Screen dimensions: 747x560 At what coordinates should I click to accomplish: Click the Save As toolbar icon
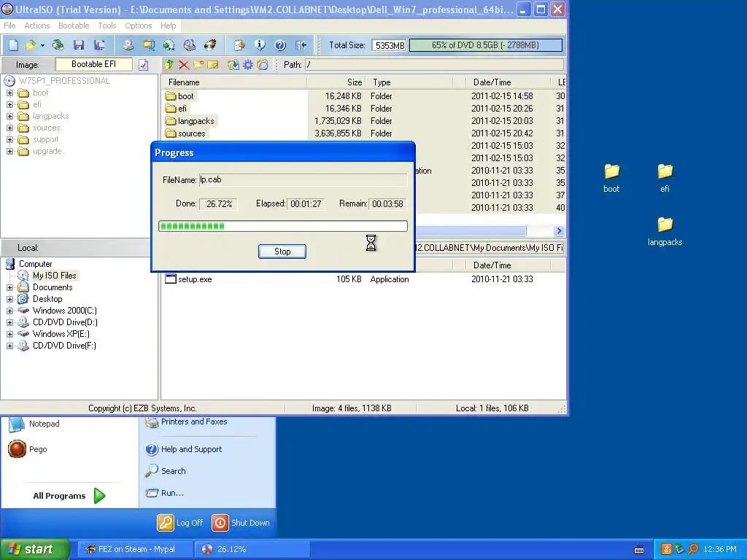tap(99, 45)
